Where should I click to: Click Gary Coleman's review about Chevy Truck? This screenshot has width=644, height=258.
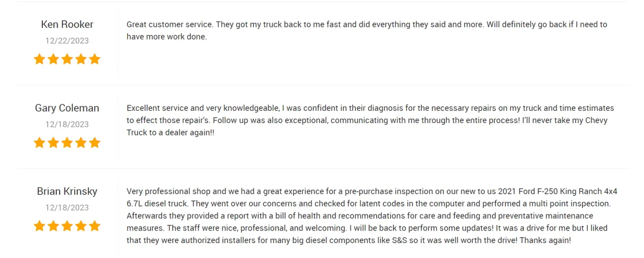370,120
